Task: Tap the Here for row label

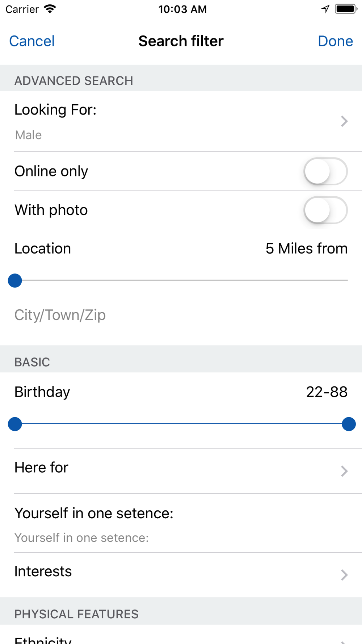Action: click(x=41, y=468)
